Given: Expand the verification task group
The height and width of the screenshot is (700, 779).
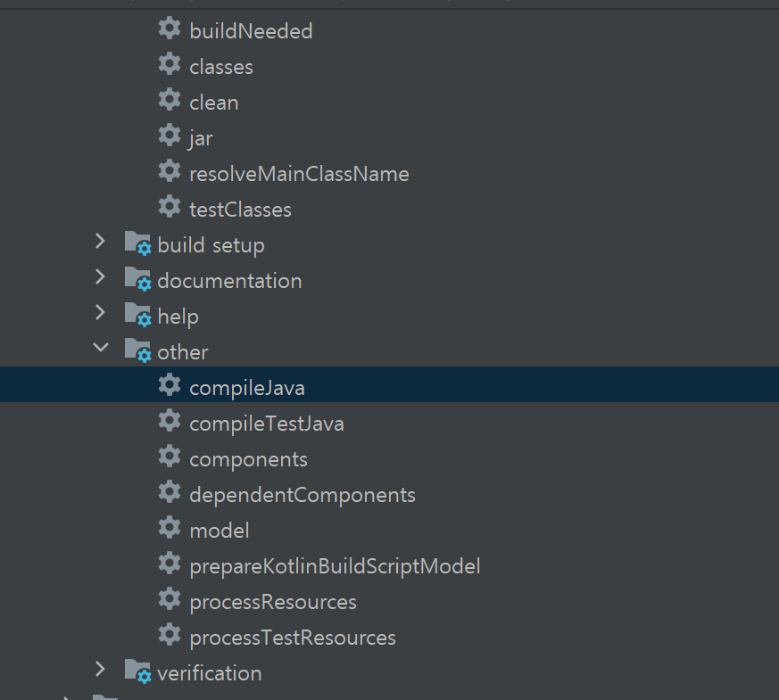Looking at the screenshot, I should (100, 669).
